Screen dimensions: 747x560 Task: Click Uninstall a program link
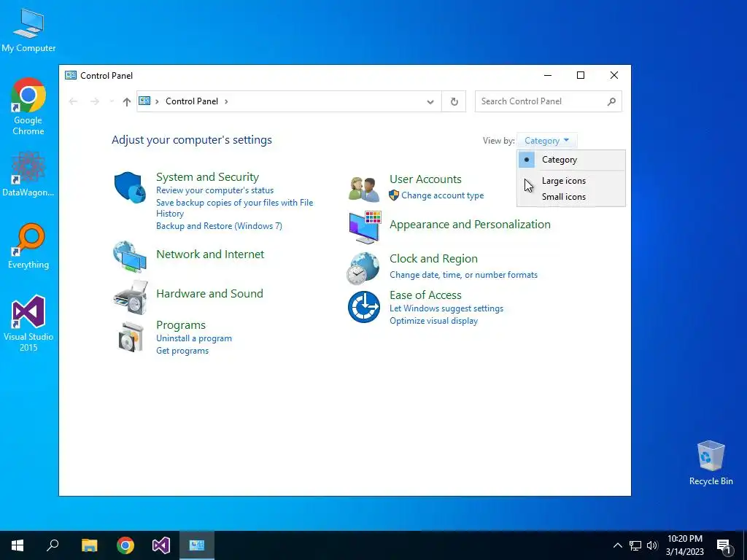194,338
